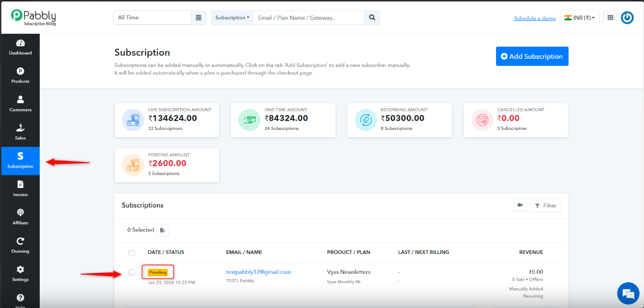
Task: Open the apps grid icon
Action: coord(611,17)
